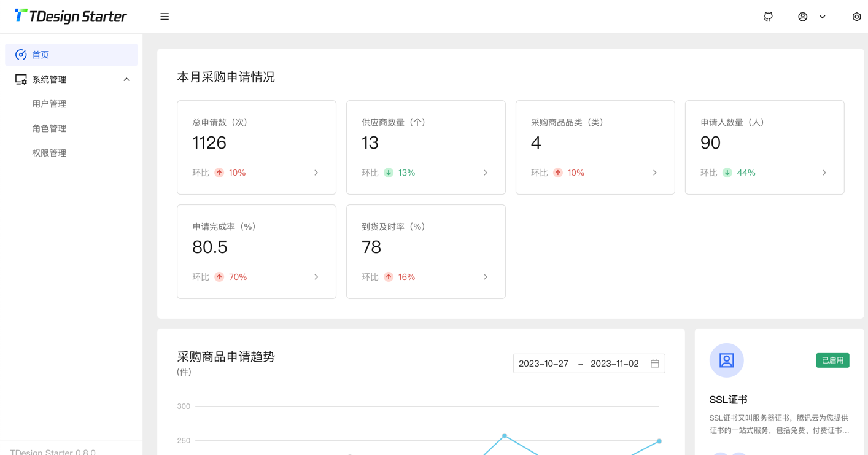Click the up-arrow trend icon beside 16%
The height and width of the screenshot is (455, 868).
pyautogui.click(x=389, y=277)
